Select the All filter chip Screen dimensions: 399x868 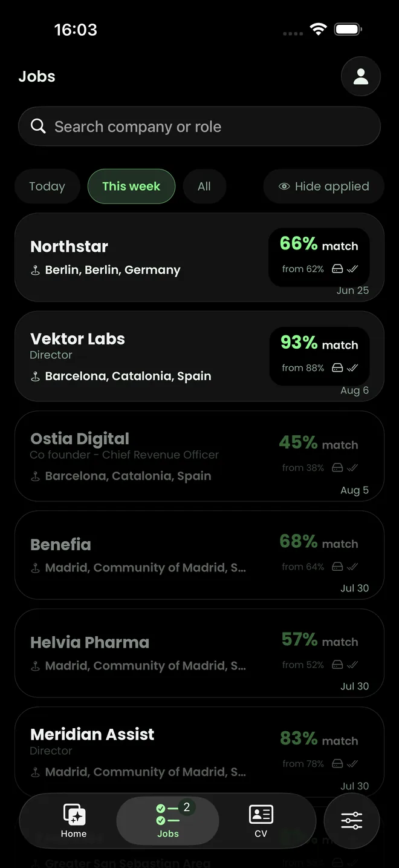pyautogui.click(x=204, y=186)
